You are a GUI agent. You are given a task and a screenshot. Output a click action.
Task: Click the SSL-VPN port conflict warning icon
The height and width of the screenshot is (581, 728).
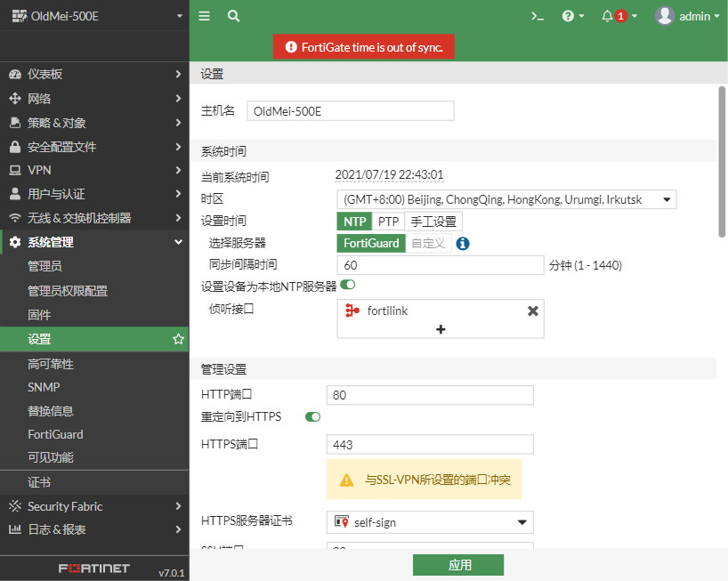pos(346,480)
